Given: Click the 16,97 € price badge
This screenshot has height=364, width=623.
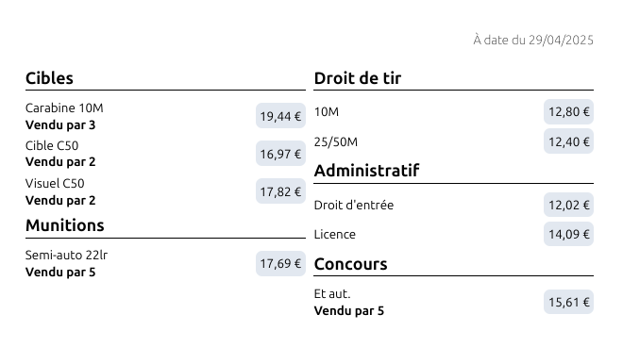Looking at the screenshot, I should (x=280, y=154).
